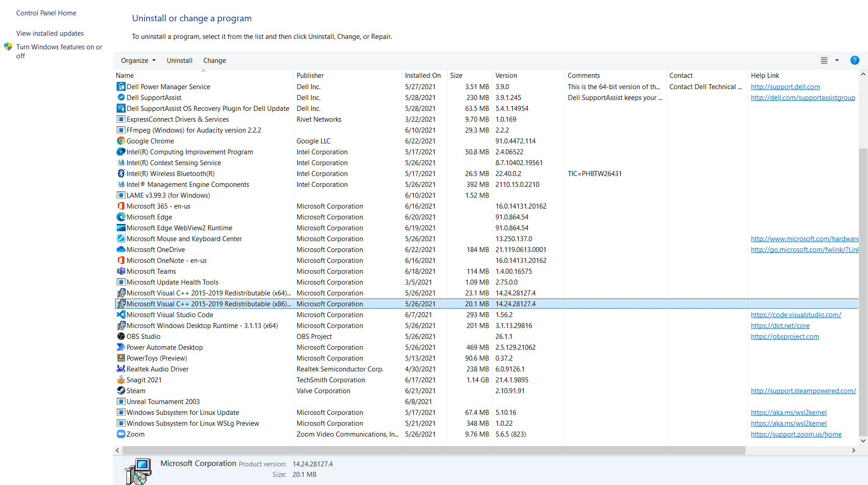The width and height of the screenshot is (868, 485).
Task: Open the obsproject.com help link
Action: [785, 336]
